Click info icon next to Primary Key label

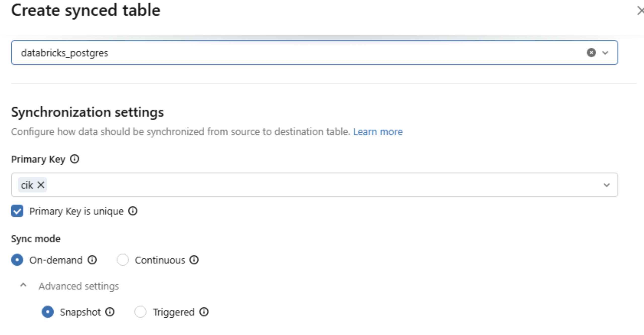74,159
